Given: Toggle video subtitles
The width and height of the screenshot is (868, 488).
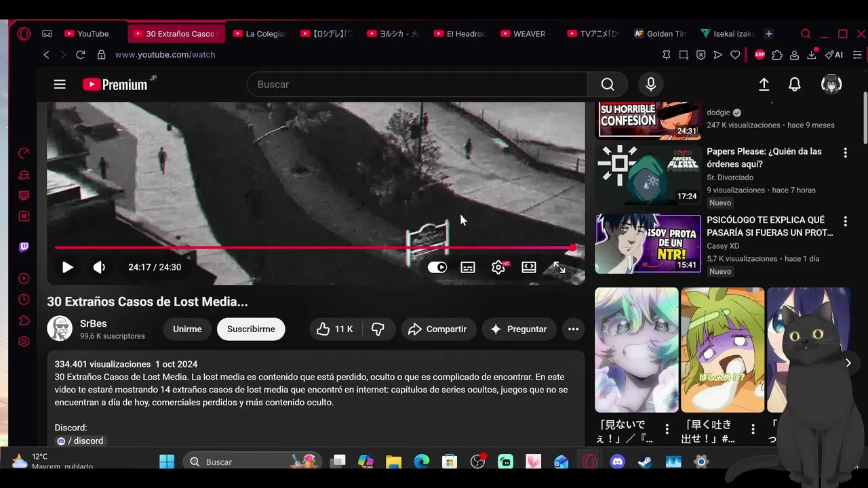Looking at the screenshot, I should pos(468,267).
